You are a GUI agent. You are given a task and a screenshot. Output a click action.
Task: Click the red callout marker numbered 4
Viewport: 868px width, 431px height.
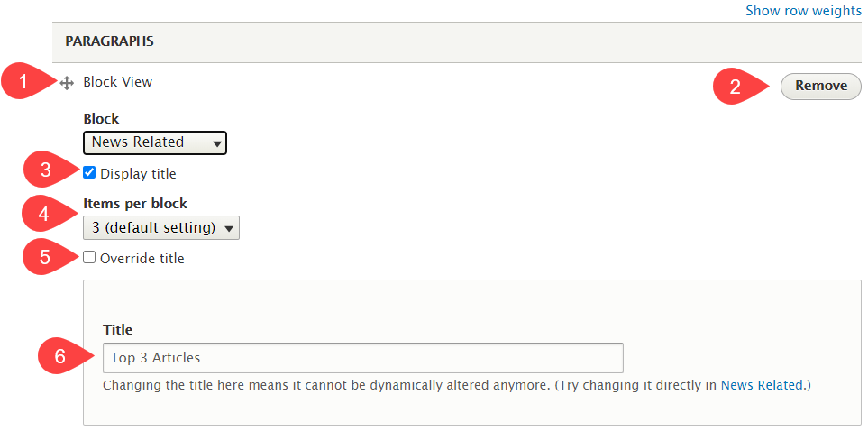(x=42, y=215)
